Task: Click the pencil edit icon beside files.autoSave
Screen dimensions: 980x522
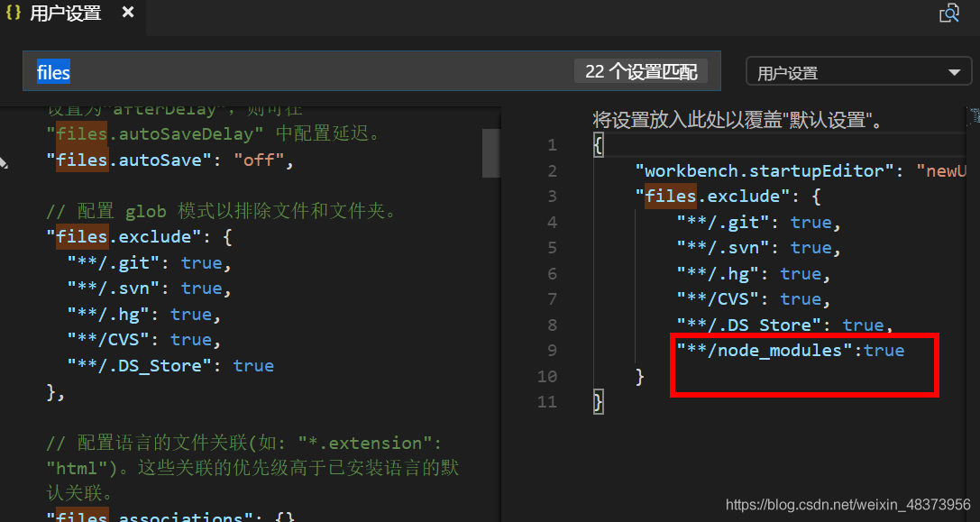Action: 4,162
